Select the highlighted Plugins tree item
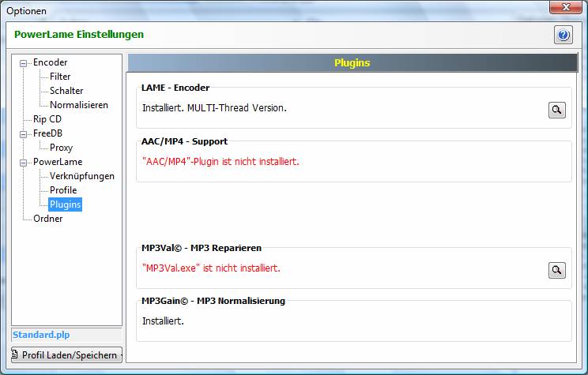The image size is (588, 375). point(65,204)
